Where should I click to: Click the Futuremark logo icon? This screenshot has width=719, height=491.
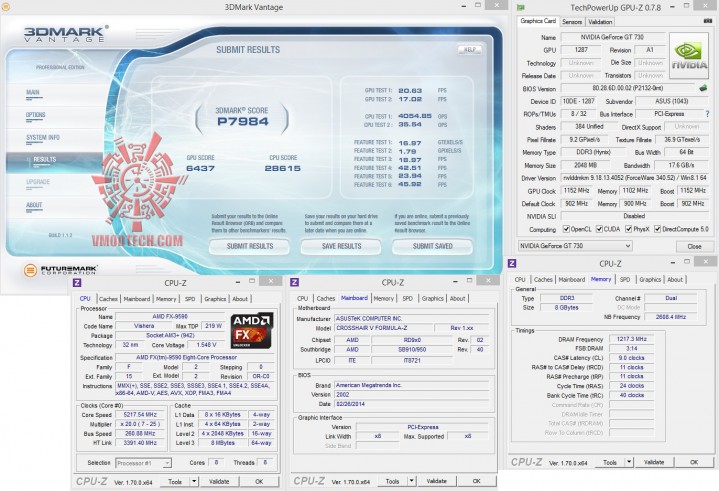click(30, 270)
